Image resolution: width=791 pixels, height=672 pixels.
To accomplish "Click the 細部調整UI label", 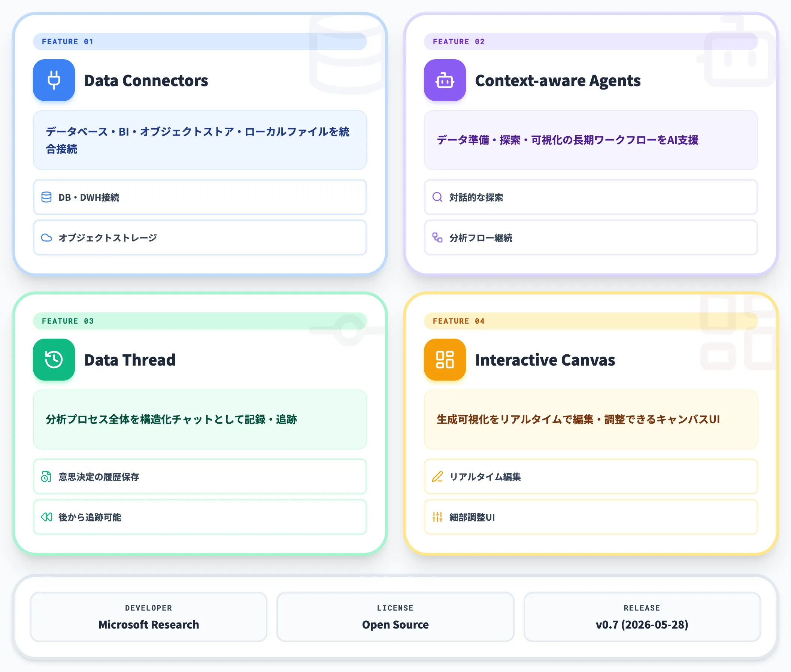I will tap(472, 517).
